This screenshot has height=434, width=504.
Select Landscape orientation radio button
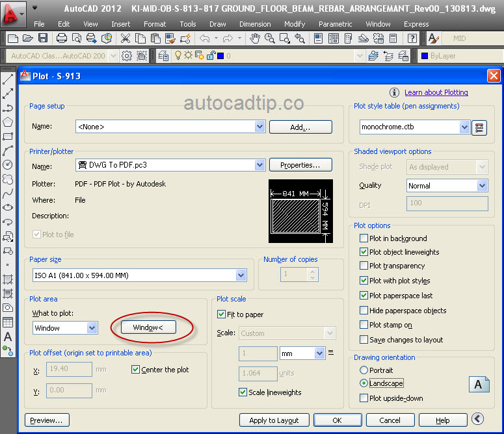(364, 383)
